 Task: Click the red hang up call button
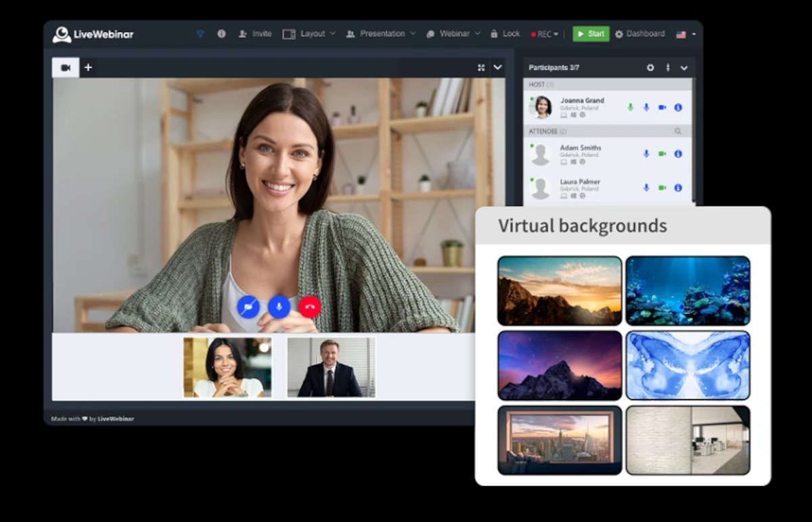[309, 307]
